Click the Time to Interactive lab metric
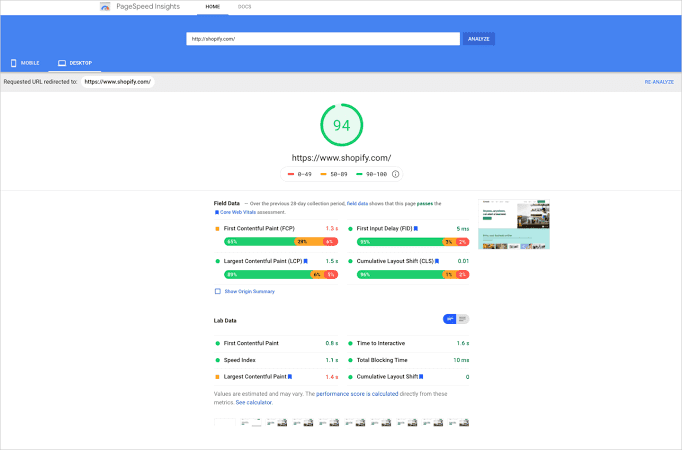 click(381, 343)
